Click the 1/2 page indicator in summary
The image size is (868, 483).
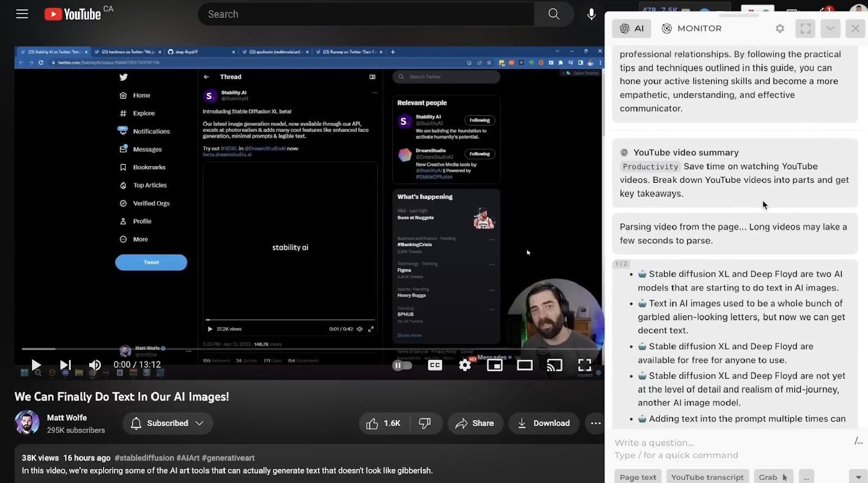coord(621,264)
